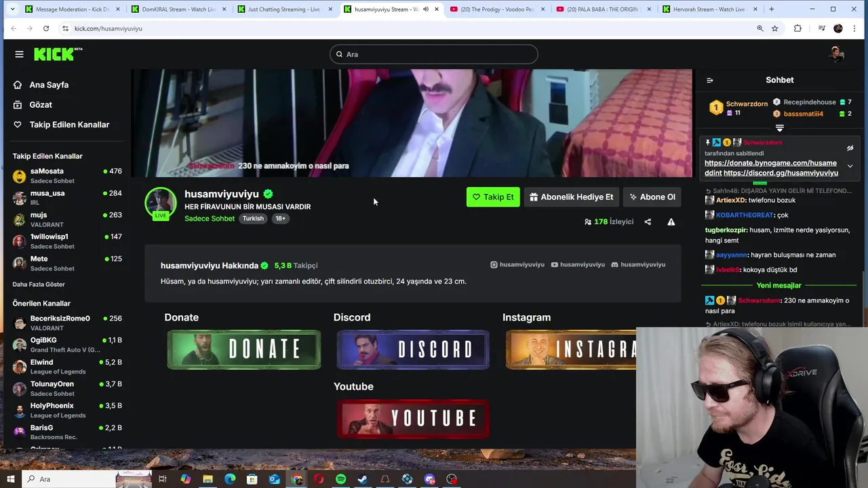Open BeceriksizRome0 recommended channel
The height and width of the screenshot is (488, 868).
click(x=67, y=323)
